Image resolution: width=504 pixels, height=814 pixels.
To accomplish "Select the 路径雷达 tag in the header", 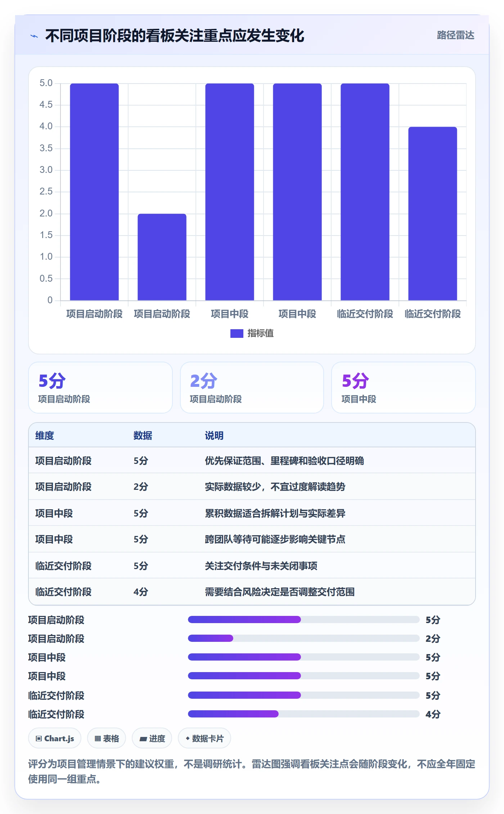I will tap(455, 35).
